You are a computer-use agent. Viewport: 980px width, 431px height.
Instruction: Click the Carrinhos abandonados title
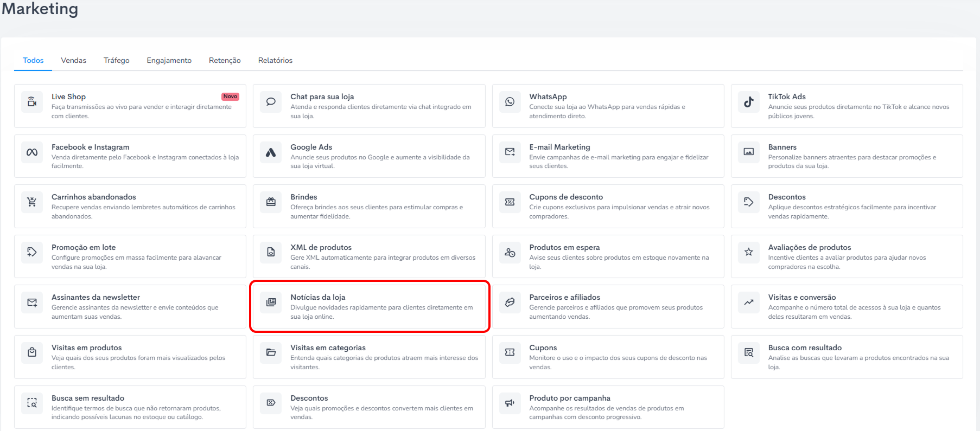click(93, 197)
